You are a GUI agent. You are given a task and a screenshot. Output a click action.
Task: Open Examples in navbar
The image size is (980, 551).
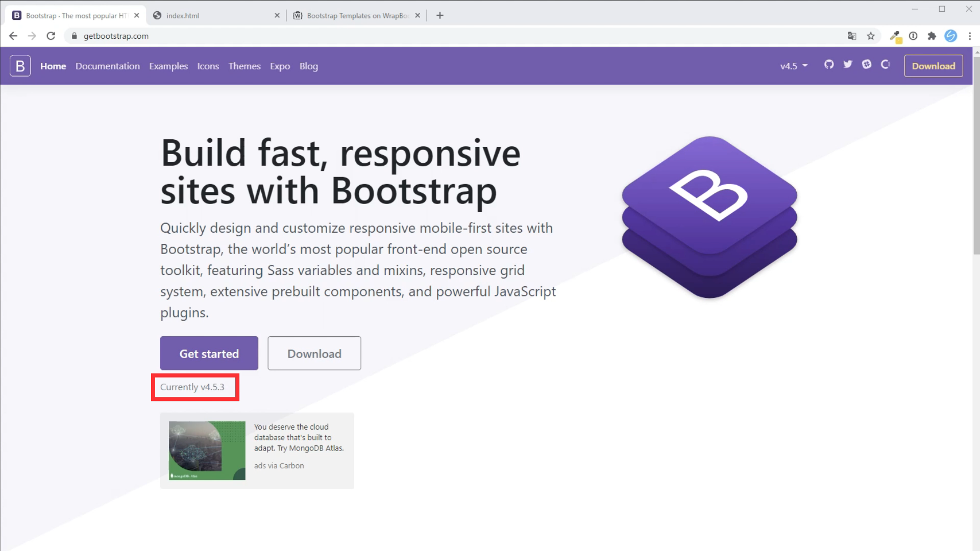[168, 66]
